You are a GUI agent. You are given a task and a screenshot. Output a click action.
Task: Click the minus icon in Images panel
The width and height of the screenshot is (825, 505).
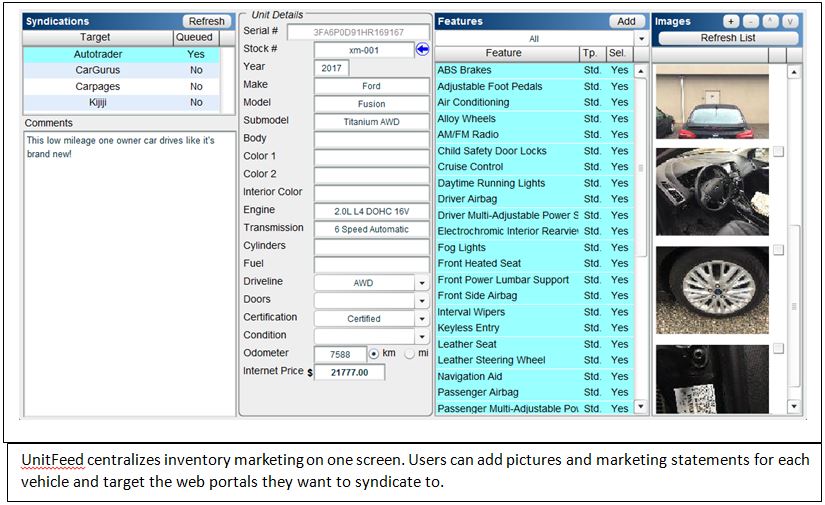pos(750,21)
